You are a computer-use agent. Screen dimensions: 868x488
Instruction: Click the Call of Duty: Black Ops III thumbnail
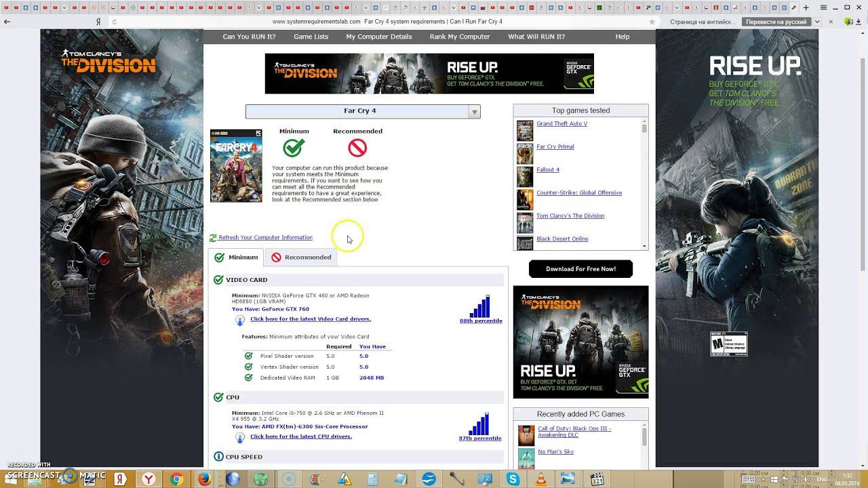click(526, 435)
